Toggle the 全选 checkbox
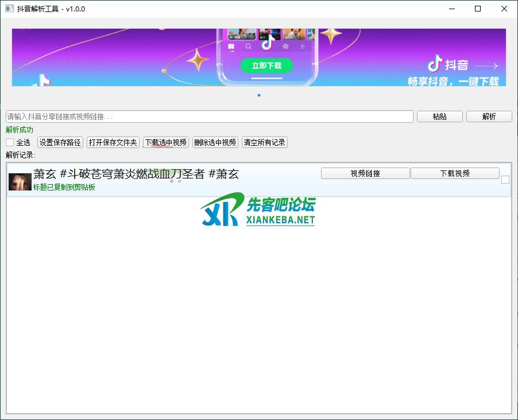Viewport: 518px width, 420px height. coord(10,142)
